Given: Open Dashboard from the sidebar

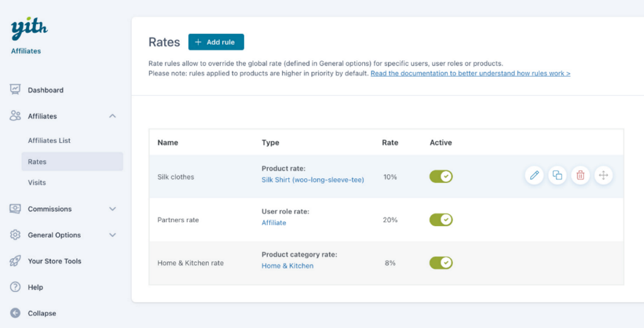Looking at the screenshot, I should (45, 90).
